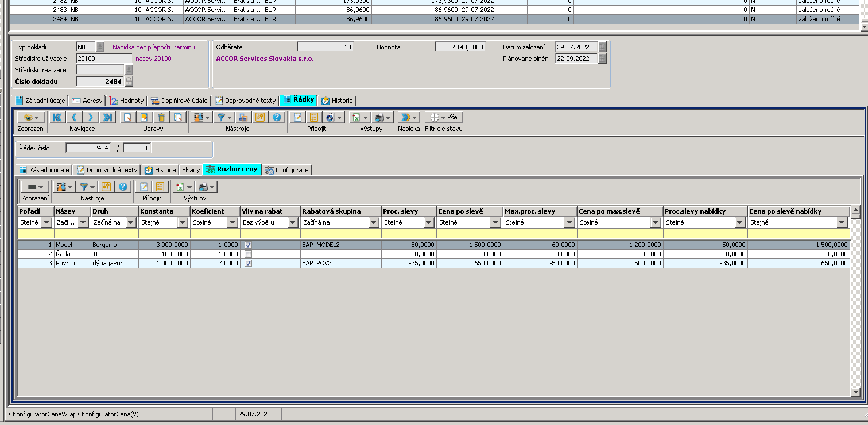Check Vliv na rabat for Řada row
This screenshot has width=868, height=425.
(x=248, y=254)
